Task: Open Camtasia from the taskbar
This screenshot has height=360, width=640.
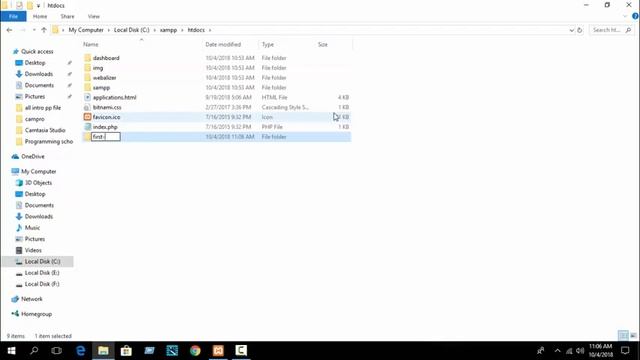Action: pos(241,351)
